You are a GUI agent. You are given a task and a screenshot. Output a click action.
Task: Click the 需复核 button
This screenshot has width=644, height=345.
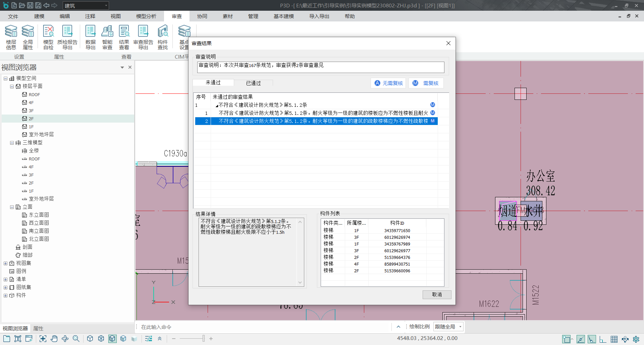point(426,83)
